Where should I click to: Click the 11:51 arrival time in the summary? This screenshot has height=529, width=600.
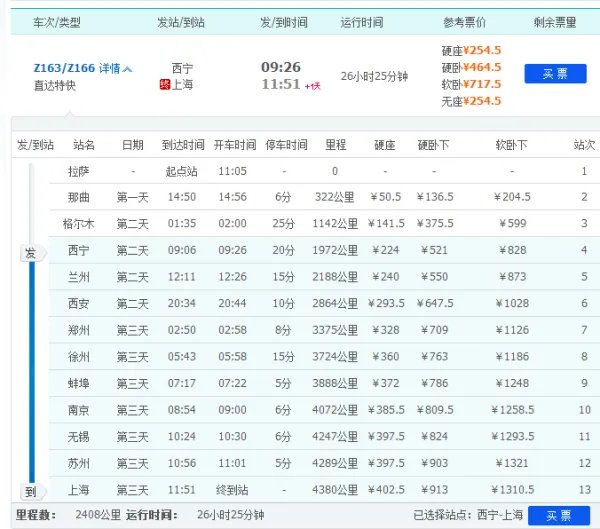click(x=281, y=84)
